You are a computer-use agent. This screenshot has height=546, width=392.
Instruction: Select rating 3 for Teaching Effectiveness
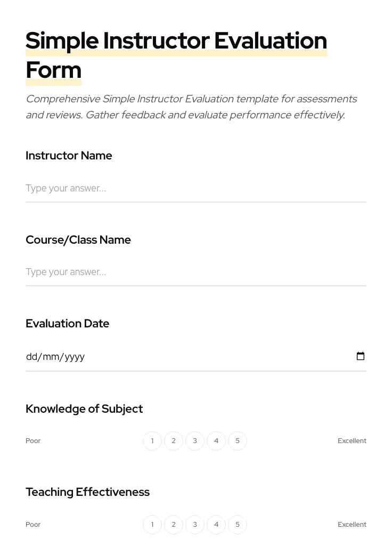pos(195,524)
